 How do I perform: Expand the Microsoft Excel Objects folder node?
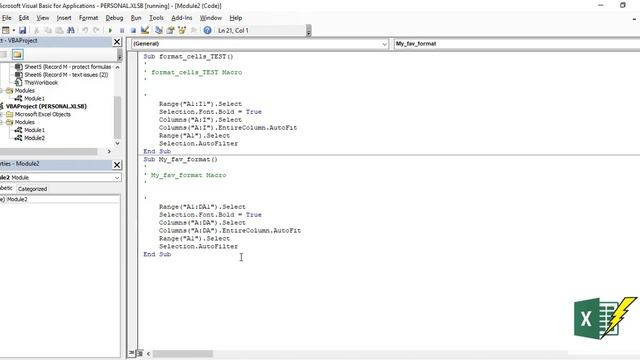coord(1,114)
